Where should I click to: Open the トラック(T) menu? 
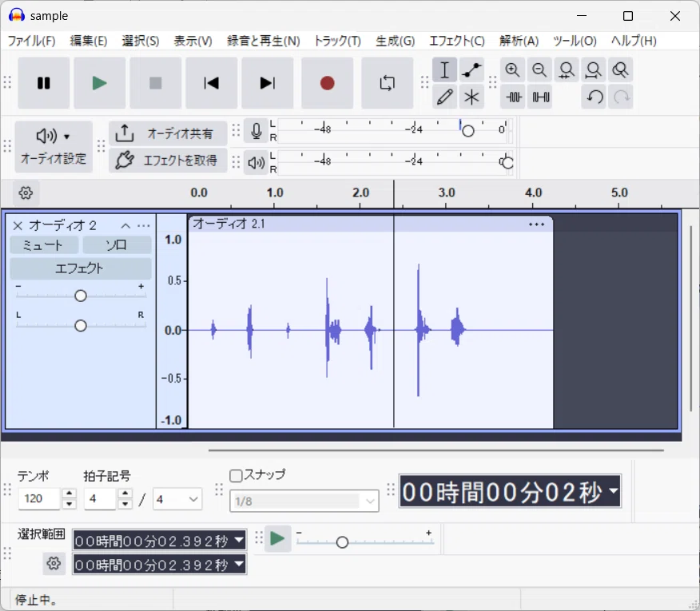click(x=337, y=41)
